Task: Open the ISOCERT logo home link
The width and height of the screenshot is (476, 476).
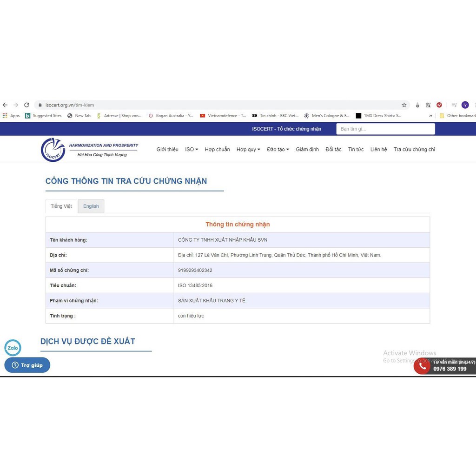Action: coord(53,150)
